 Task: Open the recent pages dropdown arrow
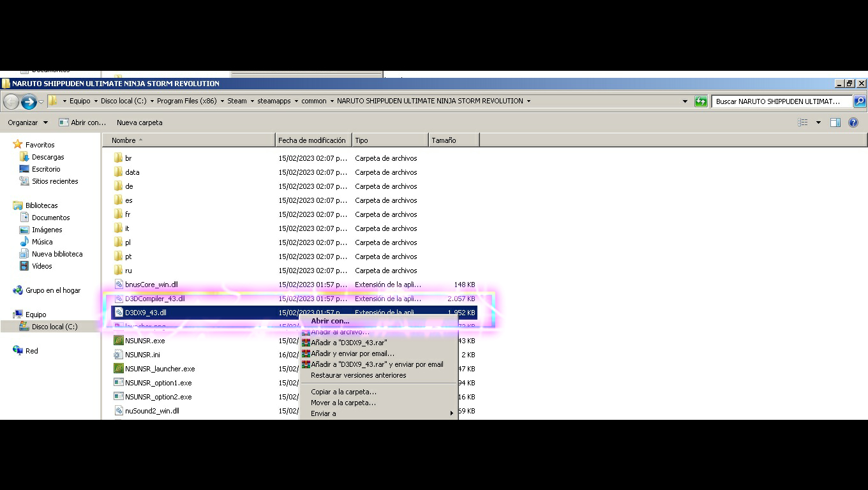point(41,101)
